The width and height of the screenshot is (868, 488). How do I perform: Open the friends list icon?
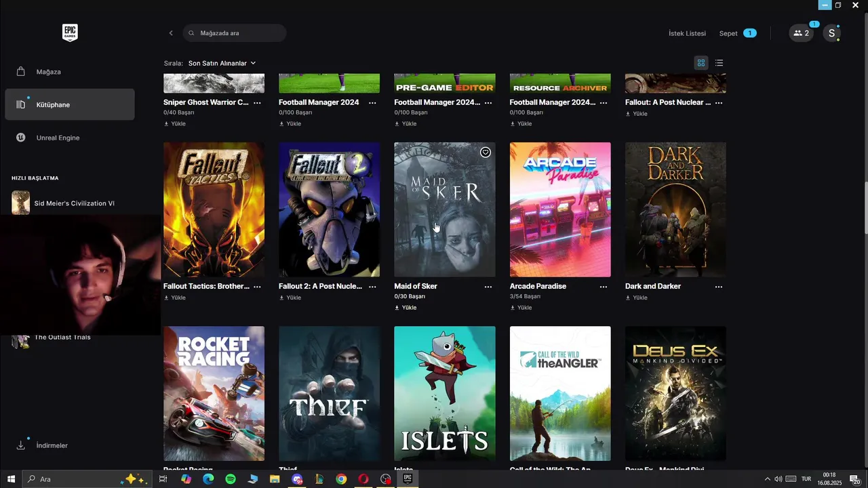pos(802,33)
